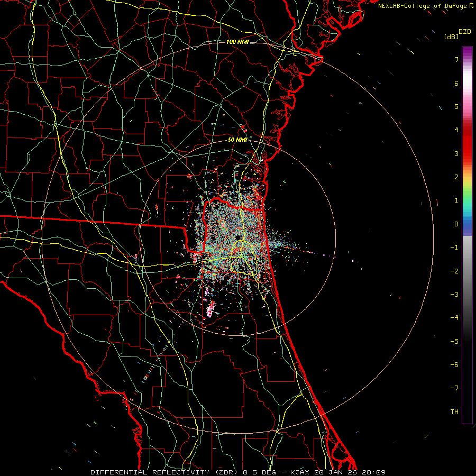
Task: Select the 2 dB scale label
Action: click(456, 177)
